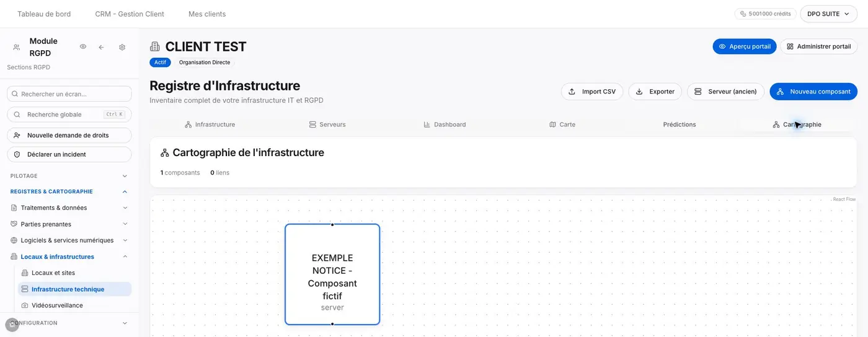Click the React Flow attribution link

(x=844, y=199)
